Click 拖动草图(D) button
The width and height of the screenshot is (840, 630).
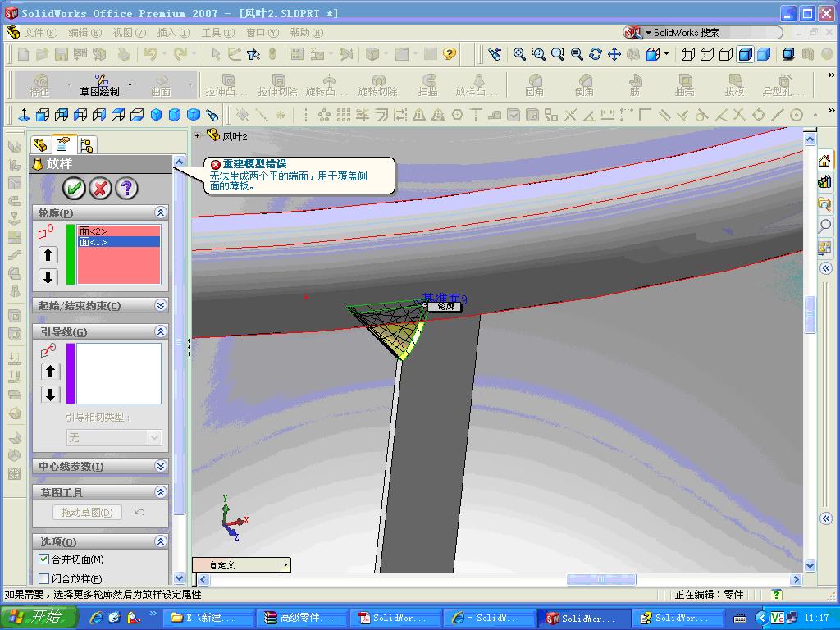87,513
